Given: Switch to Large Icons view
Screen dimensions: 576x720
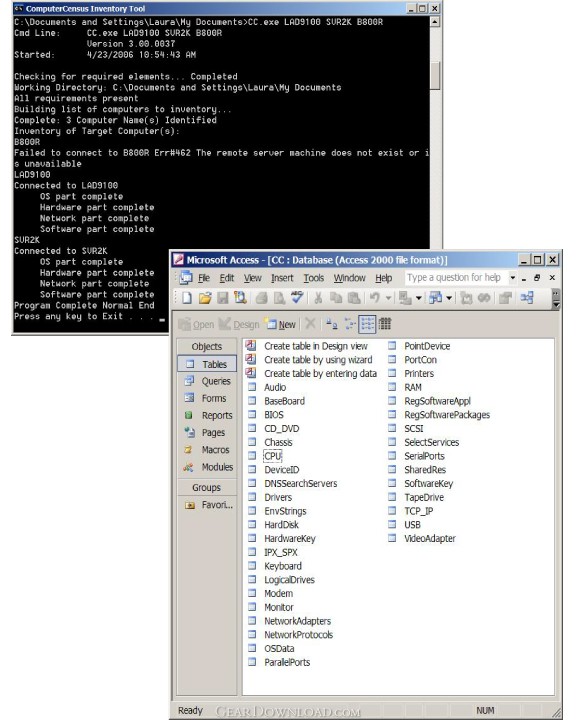Looking at the screenshot, I should [x=332, y=324].
